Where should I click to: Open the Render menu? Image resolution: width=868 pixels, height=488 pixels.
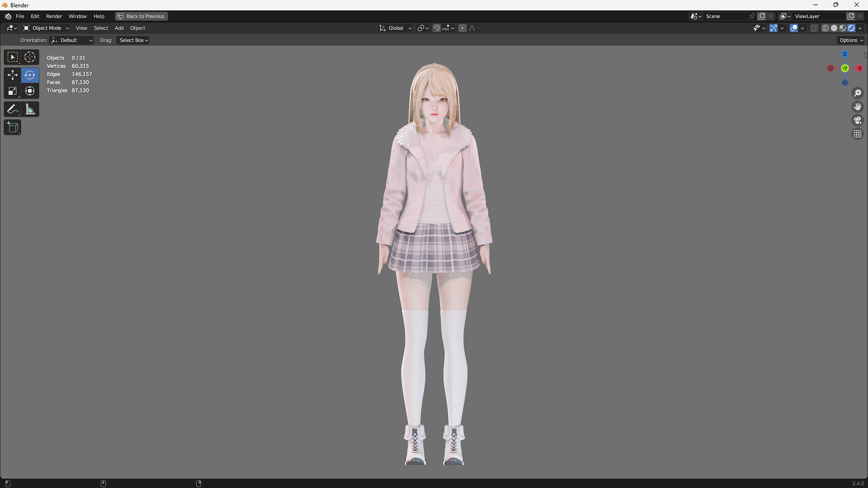click(54, 16)
